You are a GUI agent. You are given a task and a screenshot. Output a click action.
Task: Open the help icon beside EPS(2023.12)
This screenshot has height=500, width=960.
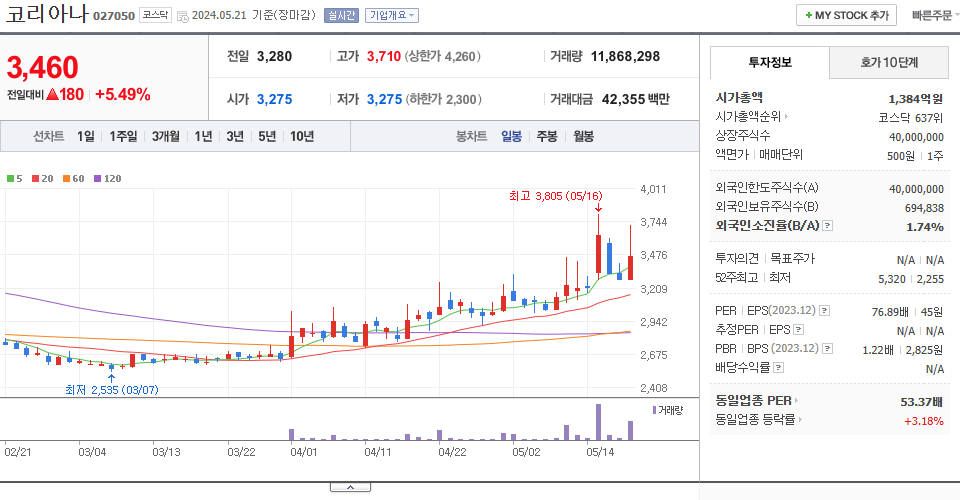tap(824, 311)
